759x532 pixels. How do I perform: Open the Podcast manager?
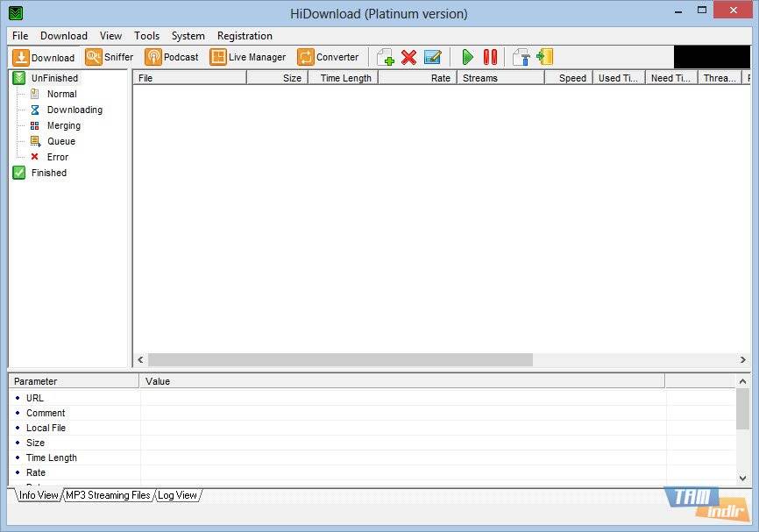point(172,57)
